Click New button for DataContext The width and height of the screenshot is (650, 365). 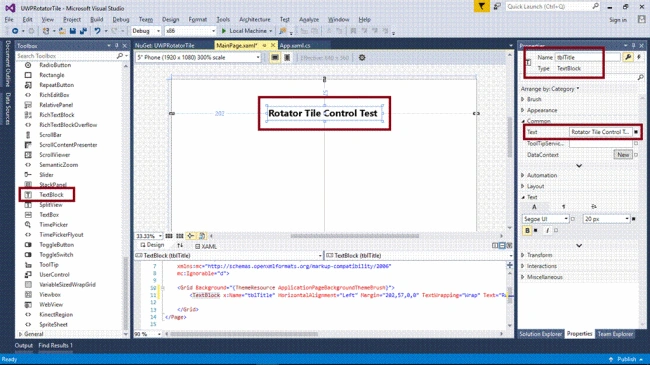tap(623, 155)
